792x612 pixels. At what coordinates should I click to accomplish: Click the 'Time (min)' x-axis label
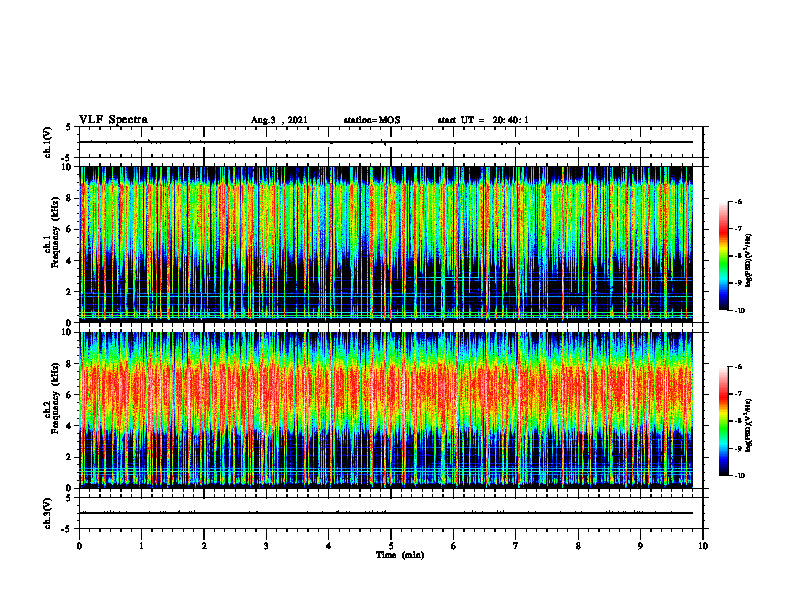400,555
